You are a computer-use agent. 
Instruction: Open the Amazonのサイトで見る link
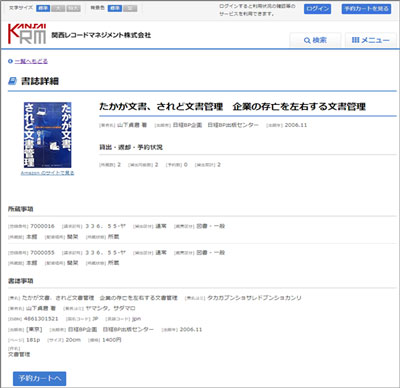point(47,173)
